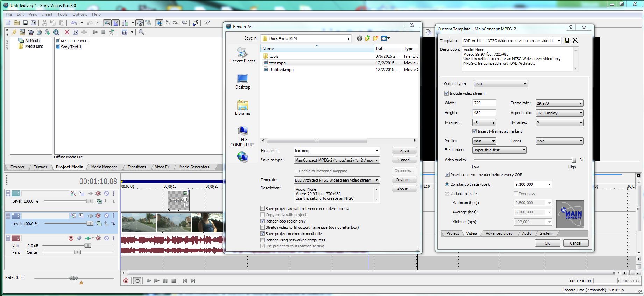Screen dimensions: 644x296
Task: Open the Frame rate dropdown
Action: (559, 103)
